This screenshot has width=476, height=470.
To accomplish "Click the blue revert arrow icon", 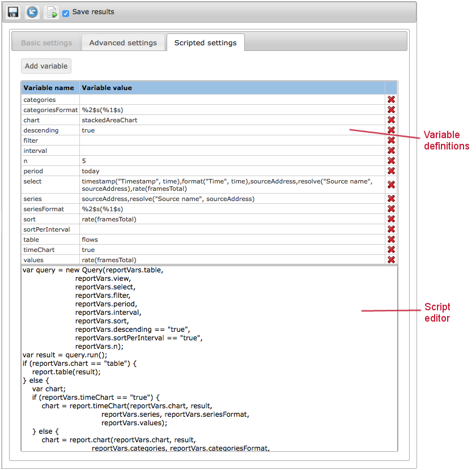I will (x=32, y=12).
